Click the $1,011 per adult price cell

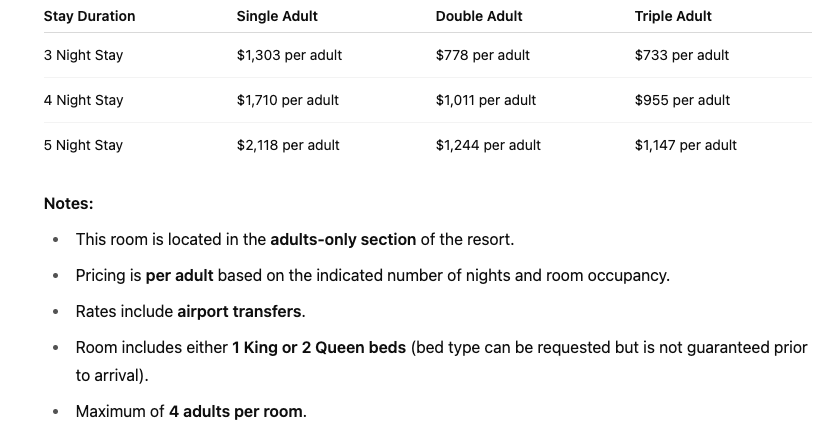point(486,100)
